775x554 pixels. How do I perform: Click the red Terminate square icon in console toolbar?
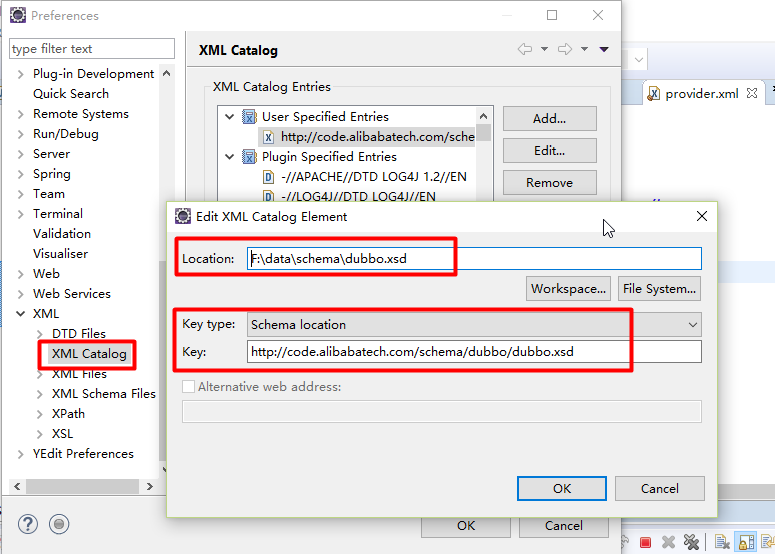[x=645, y=543]
